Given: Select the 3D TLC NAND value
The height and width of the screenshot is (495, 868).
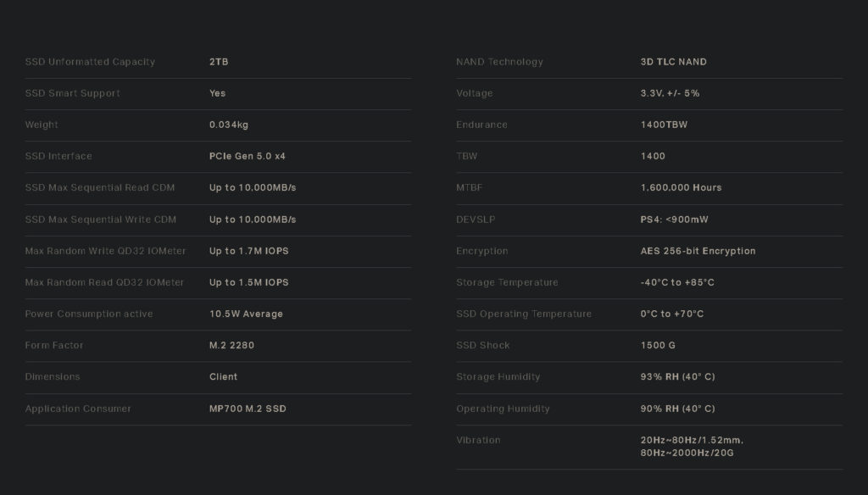Looking at the screenshot, I should pos(673,62).
